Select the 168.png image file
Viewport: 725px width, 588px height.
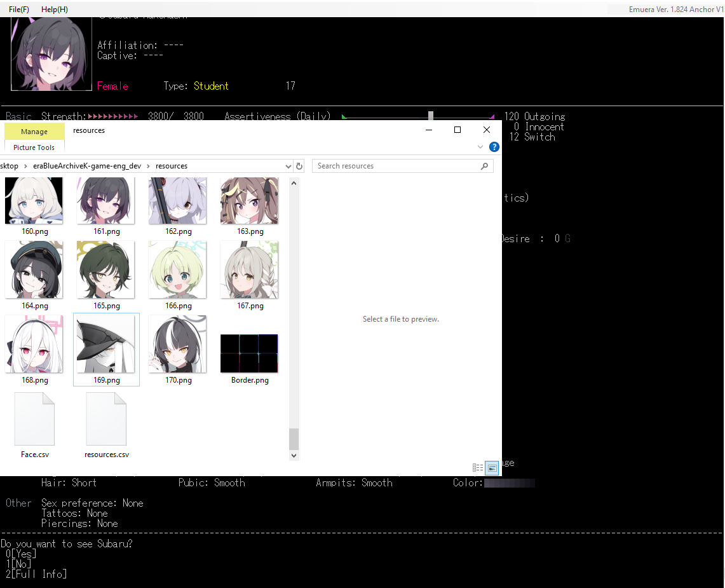point(34,344)
